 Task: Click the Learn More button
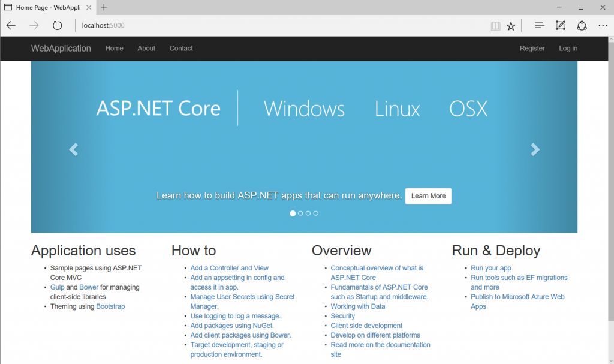tap(428, 196)
